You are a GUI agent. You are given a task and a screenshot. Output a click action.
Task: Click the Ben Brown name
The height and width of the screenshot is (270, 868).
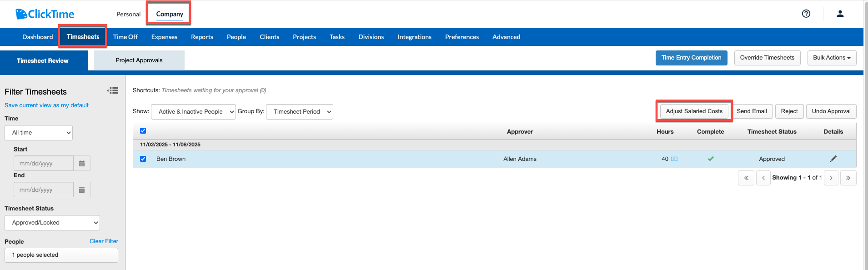point(171,159)
